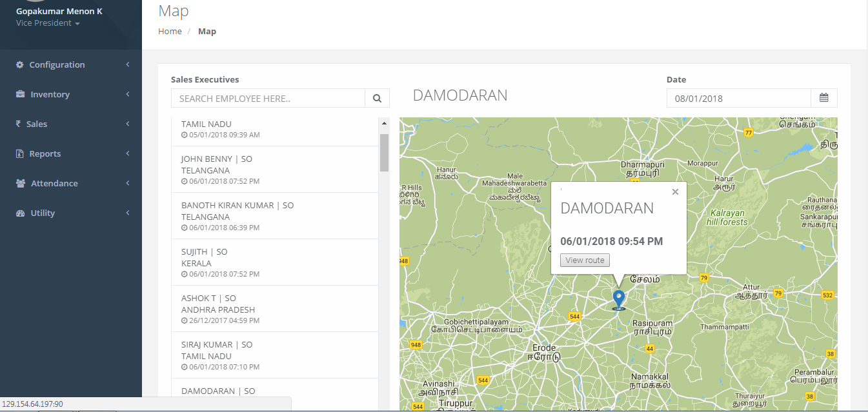Open the Vice President user dropdown
868x412 pixels.
(48, 23)
